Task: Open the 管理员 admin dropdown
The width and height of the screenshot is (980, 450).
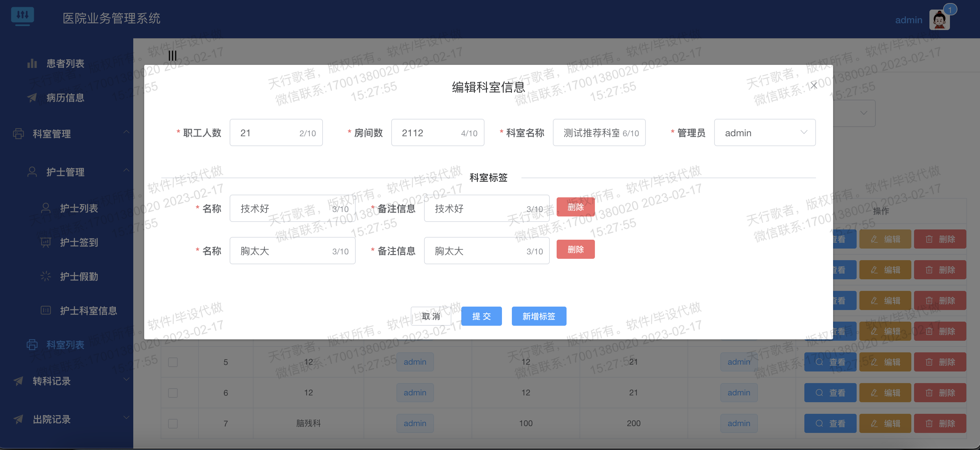Action: pos(765,132)
